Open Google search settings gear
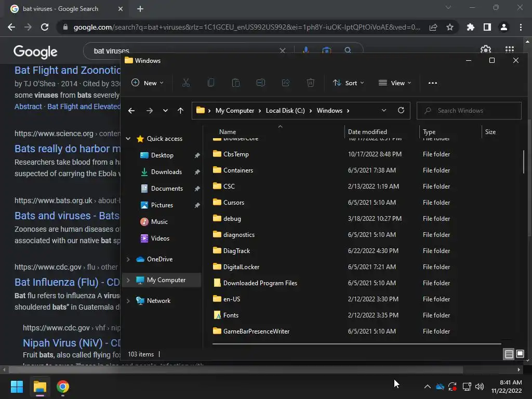The image size is (532, 399). [486, 49]
